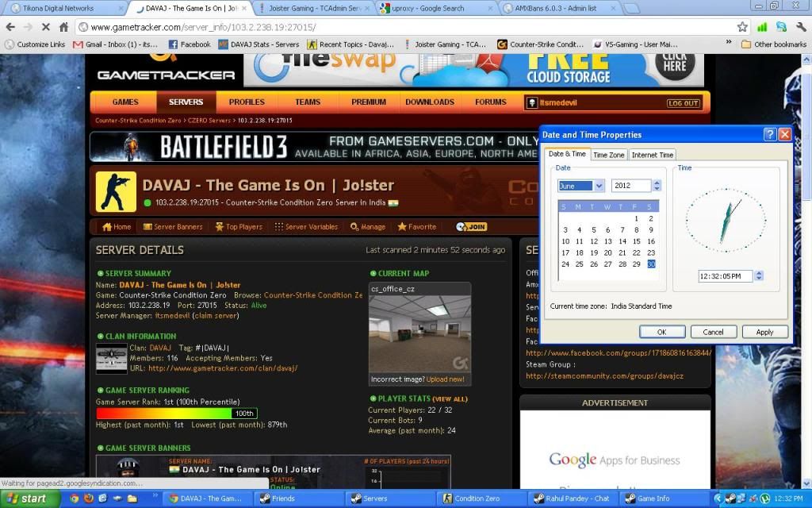The height and width of the screenshot is (508, 812).
Task: Click the Counter-Strike server game icon
Action: (x=116, y=192)
